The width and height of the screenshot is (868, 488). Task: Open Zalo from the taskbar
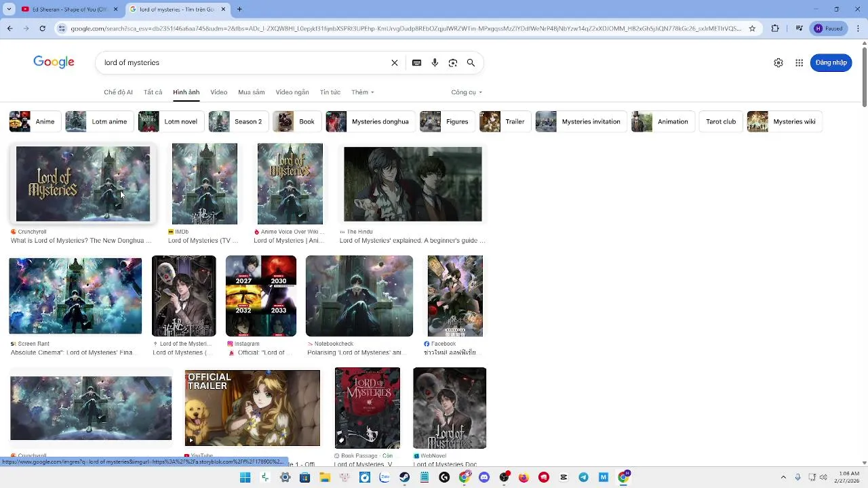[x=384, y=477]
